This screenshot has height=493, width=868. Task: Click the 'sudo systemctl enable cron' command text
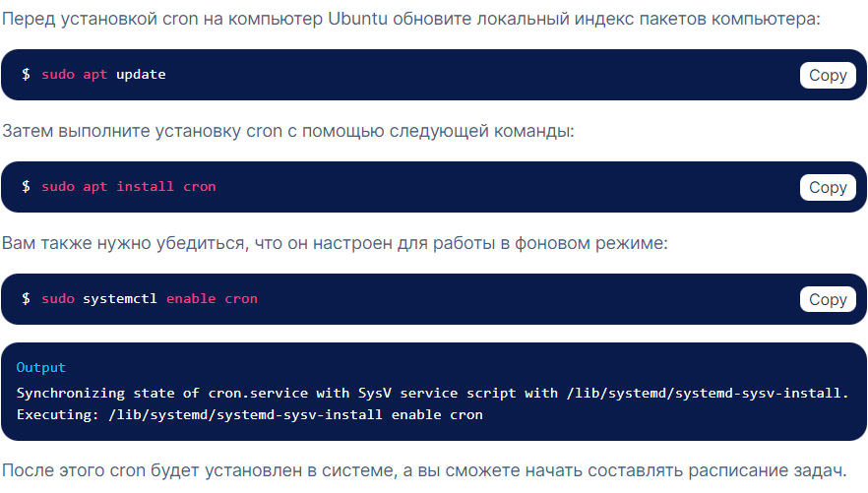click(150, 299)
